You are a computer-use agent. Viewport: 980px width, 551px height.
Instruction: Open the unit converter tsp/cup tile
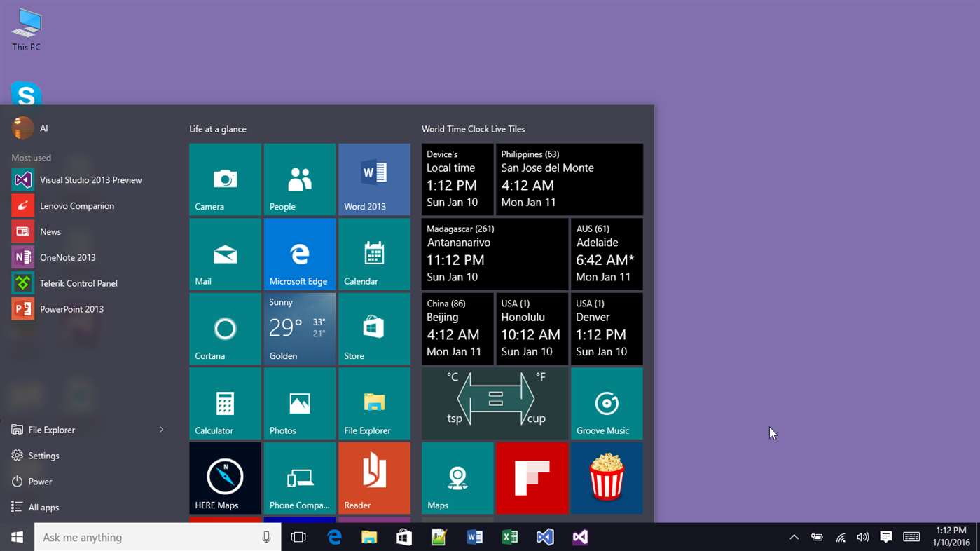point(495,403)
